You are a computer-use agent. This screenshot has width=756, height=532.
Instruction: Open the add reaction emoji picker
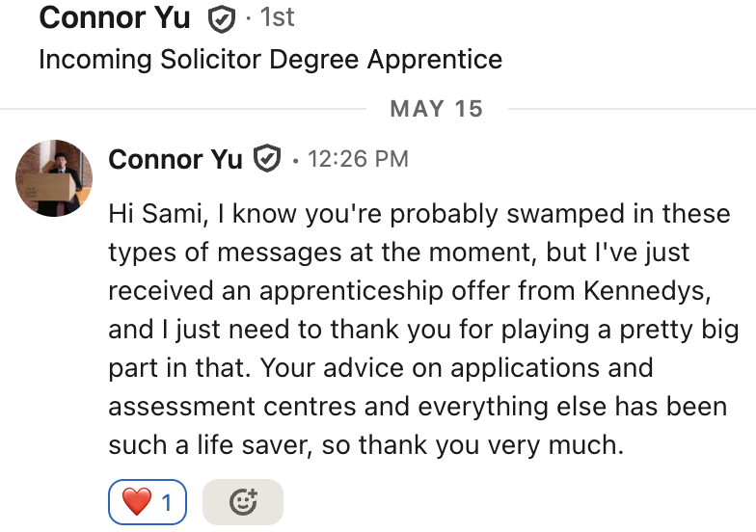point(243,502)
